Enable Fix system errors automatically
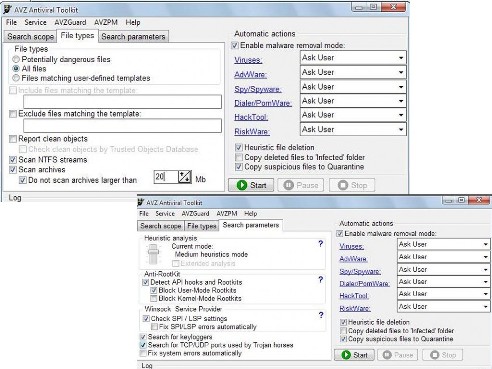 (x=143, y=353)
